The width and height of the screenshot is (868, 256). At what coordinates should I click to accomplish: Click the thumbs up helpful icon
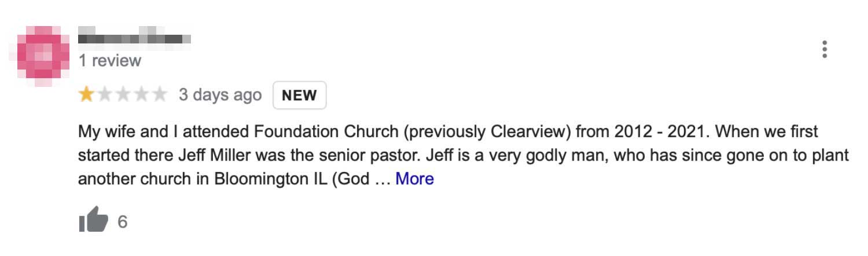[x=93, y=220]
